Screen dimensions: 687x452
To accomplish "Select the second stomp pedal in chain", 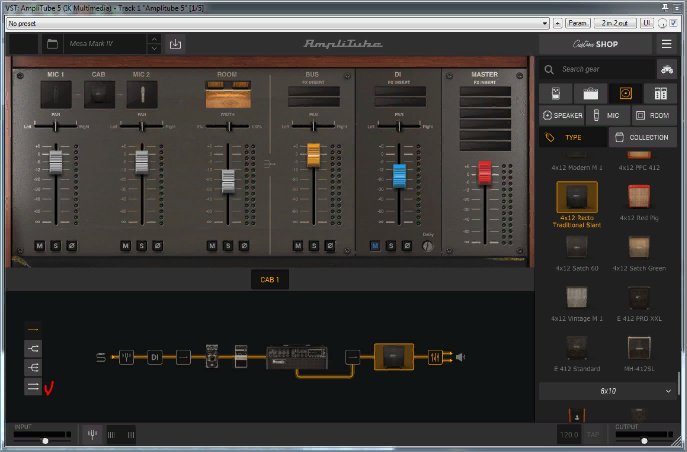I will tap(241, 356).
